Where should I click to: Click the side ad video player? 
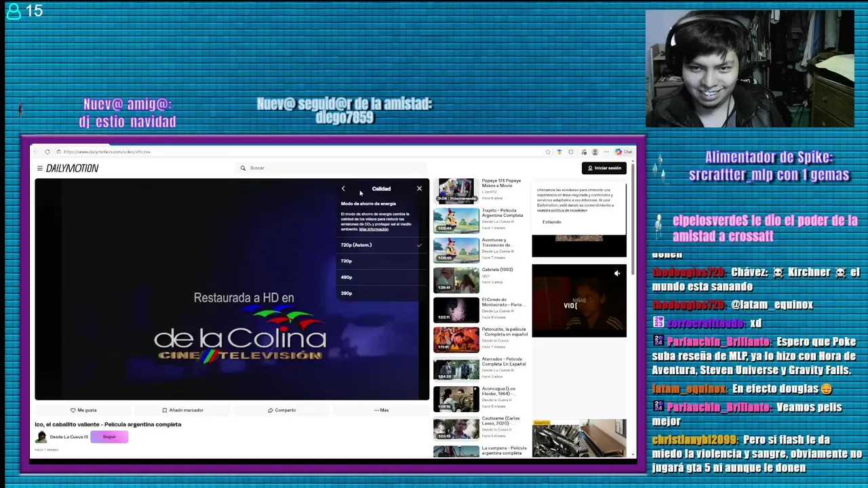[x=579, y=300]
